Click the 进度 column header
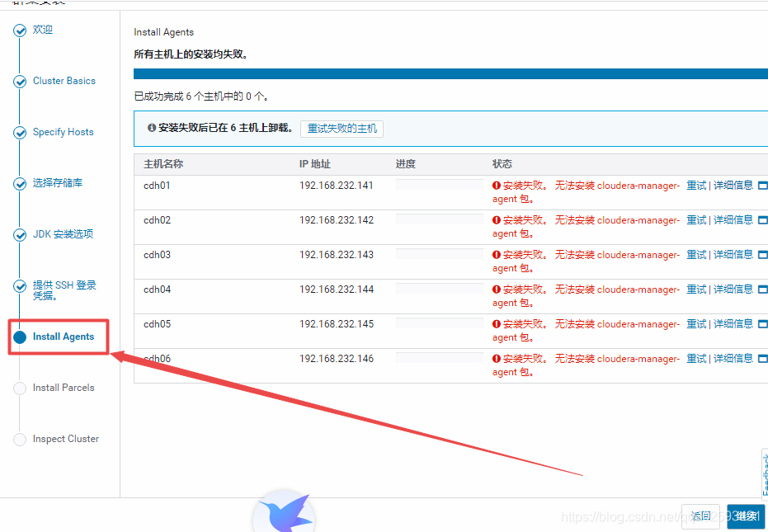Viewport: 768px width, 532px height. tap(406, 164)
